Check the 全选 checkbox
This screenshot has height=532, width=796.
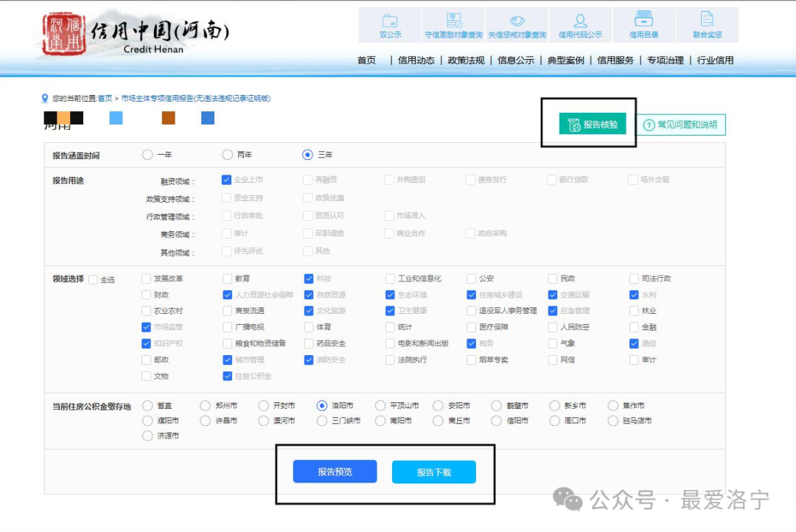click(93, 280)
